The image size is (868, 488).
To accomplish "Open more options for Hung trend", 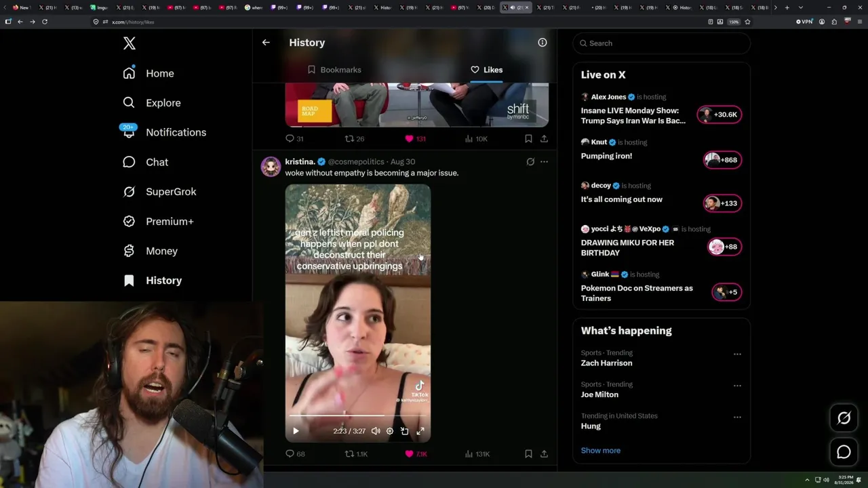I will pos(737,417).
